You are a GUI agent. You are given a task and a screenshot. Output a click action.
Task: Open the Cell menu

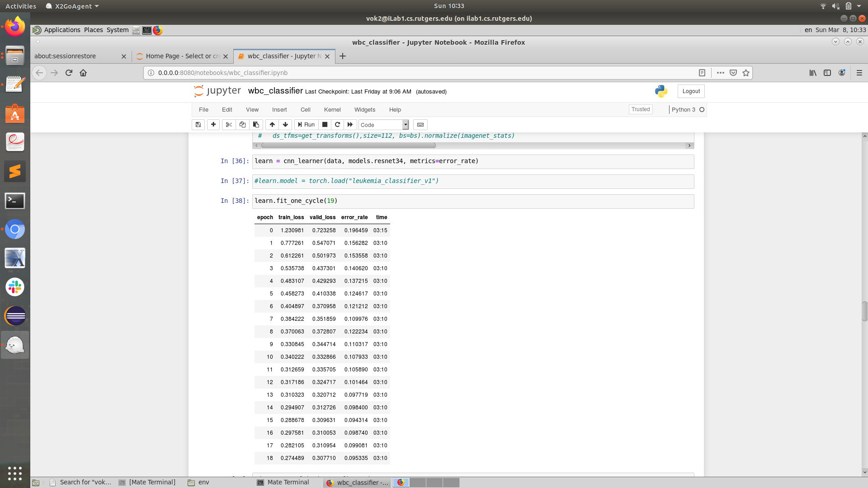pos(306,110)
